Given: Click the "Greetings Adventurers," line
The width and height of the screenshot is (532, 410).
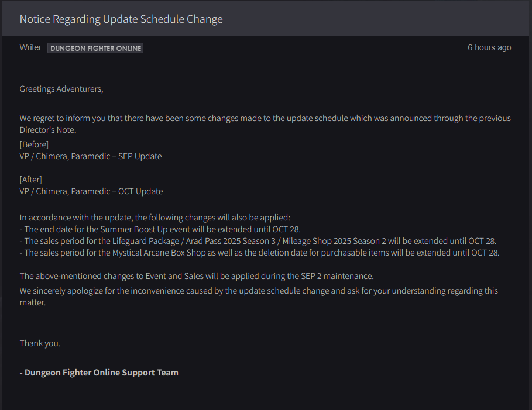Looking at the screenshot, I should point(61,89).
